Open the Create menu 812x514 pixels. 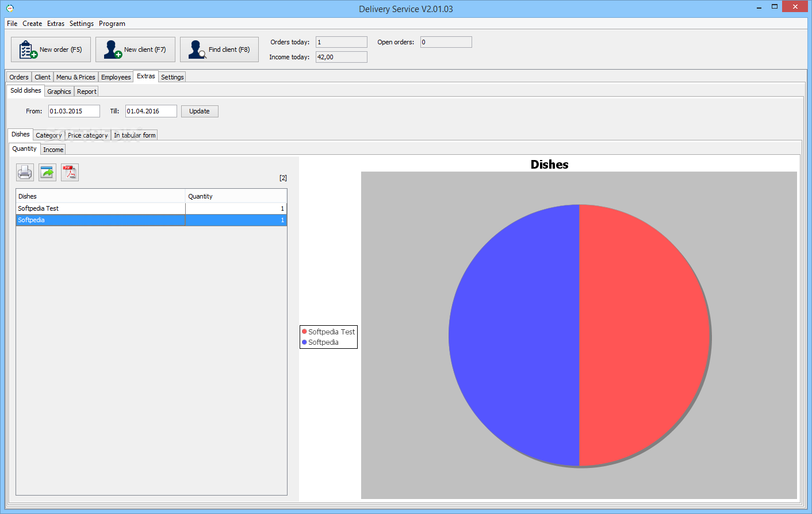click(x=32, y=24)
